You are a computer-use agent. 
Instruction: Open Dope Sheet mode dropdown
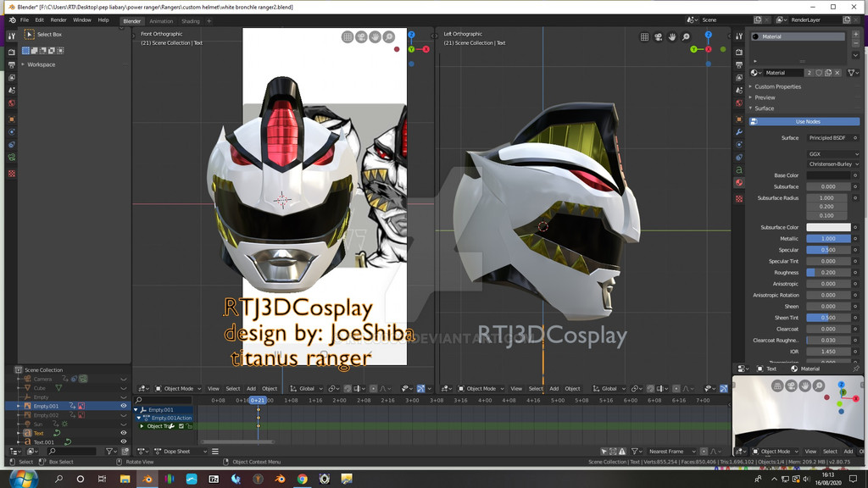(181, 452)
